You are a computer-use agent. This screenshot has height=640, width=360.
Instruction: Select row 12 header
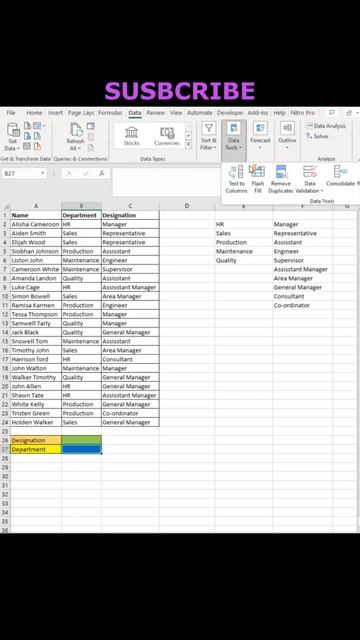coord(5,314)
